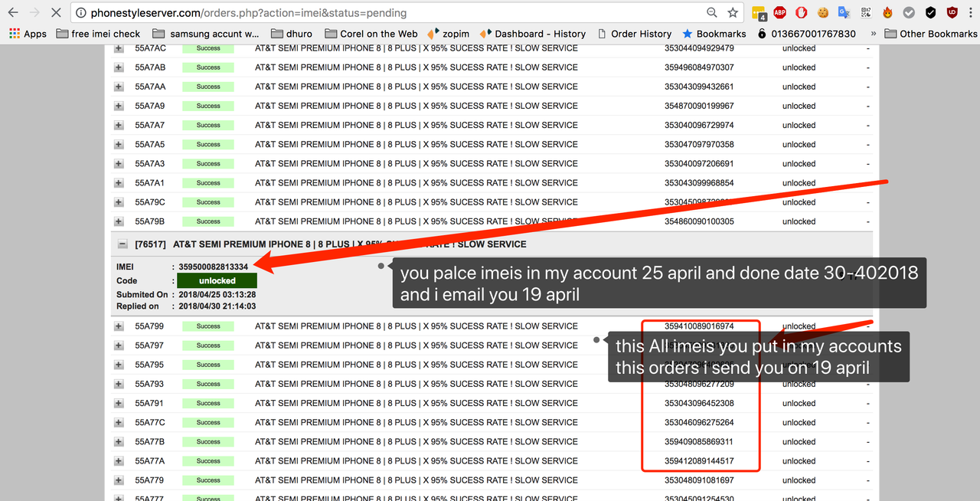This screenshot has width=980, height=501.
Task: Open the Google Translate extension
Action: [844, 12]
